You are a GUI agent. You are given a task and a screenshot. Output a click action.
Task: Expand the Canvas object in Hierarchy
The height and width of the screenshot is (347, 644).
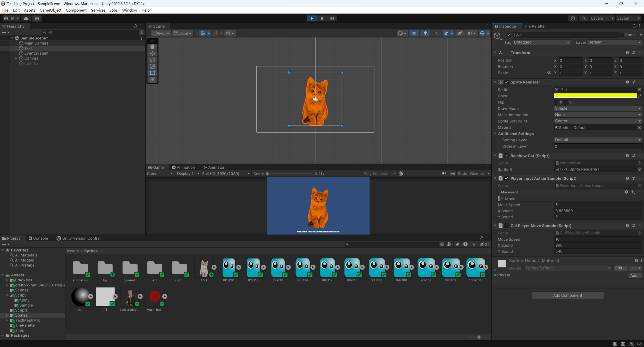pyautogui.click(x=16, y=58)
